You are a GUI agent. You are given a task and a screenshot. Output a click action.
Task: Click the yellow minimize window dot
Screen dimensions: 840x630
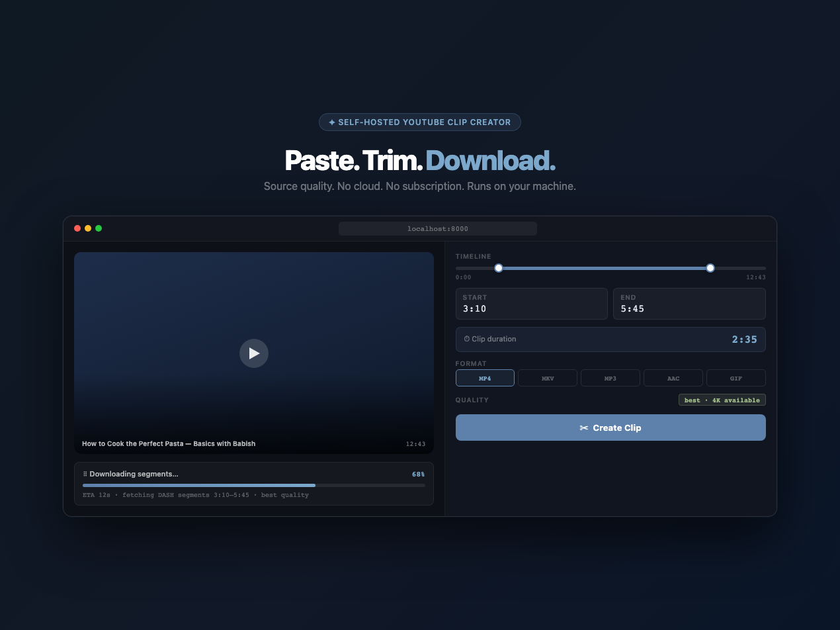[x=88, y=228]
